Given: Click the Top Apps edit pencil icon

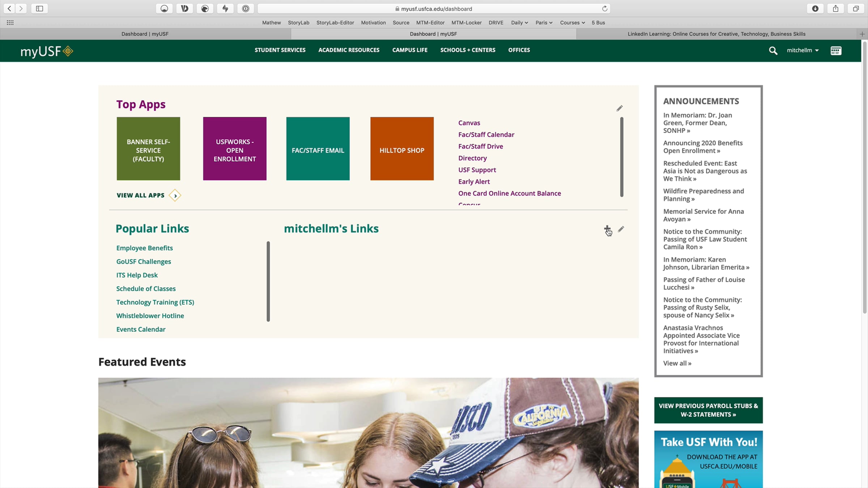Looking at the screenshot, I should point(620,108).
